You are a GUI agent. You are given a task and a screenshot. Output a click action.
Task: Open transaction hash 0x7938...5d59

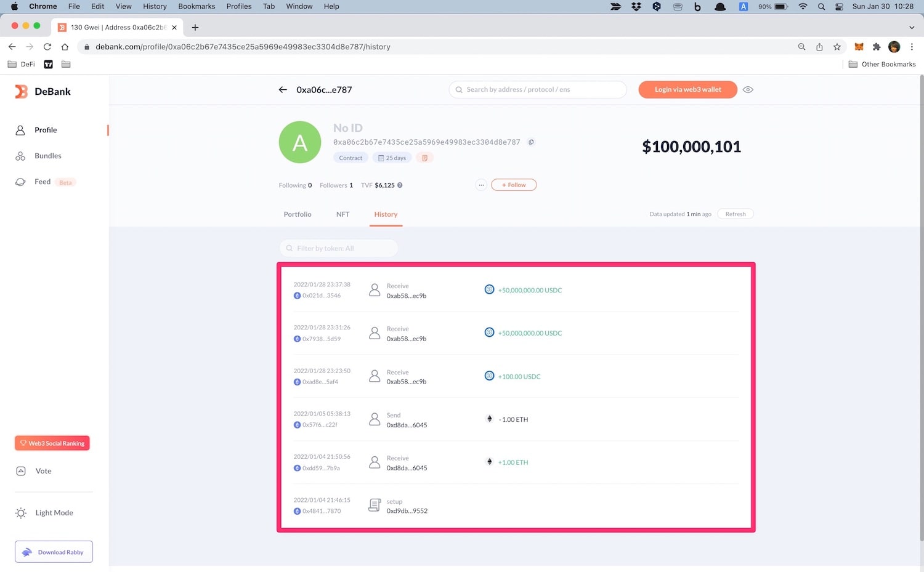coord(322,339)
